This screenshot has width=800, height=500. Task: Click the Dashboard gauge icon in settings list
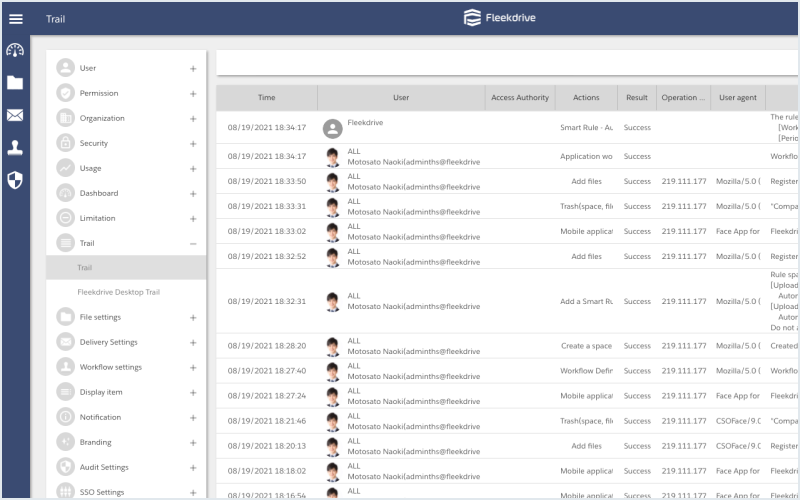(65, 193)
